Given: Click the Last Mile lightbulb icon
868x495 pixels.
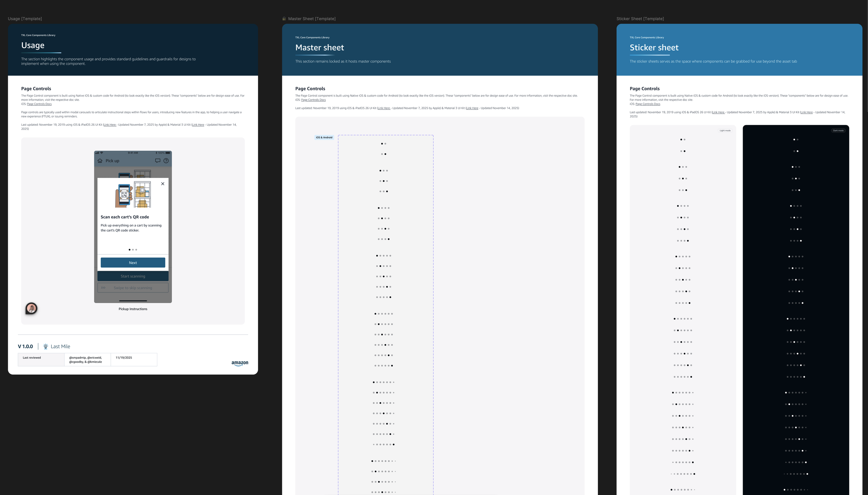Looking at the screenshot, I should [x=45, y=346].
